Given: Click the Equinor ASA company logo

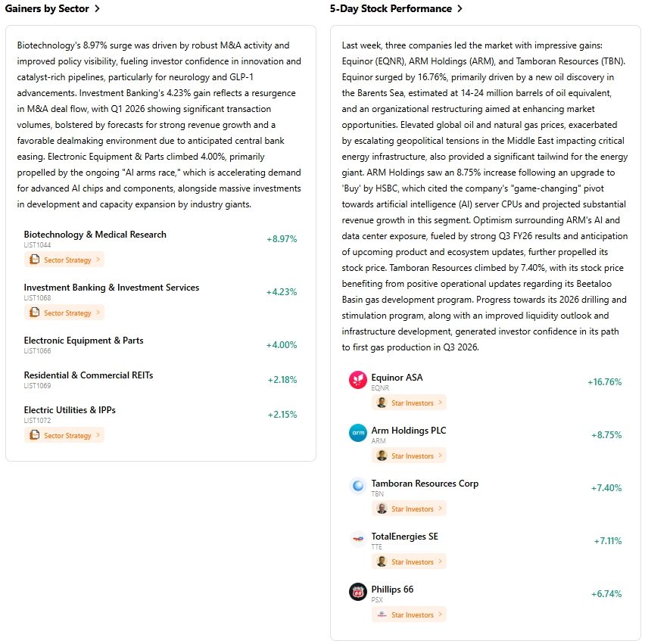Looking at the screenshot, I should point(358,381).
